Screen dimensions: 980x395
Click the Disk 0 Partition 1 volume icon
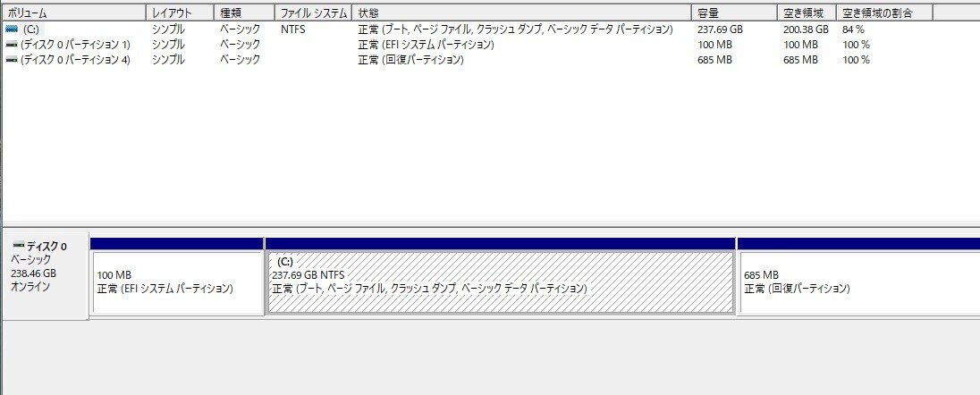click(12, 45)
